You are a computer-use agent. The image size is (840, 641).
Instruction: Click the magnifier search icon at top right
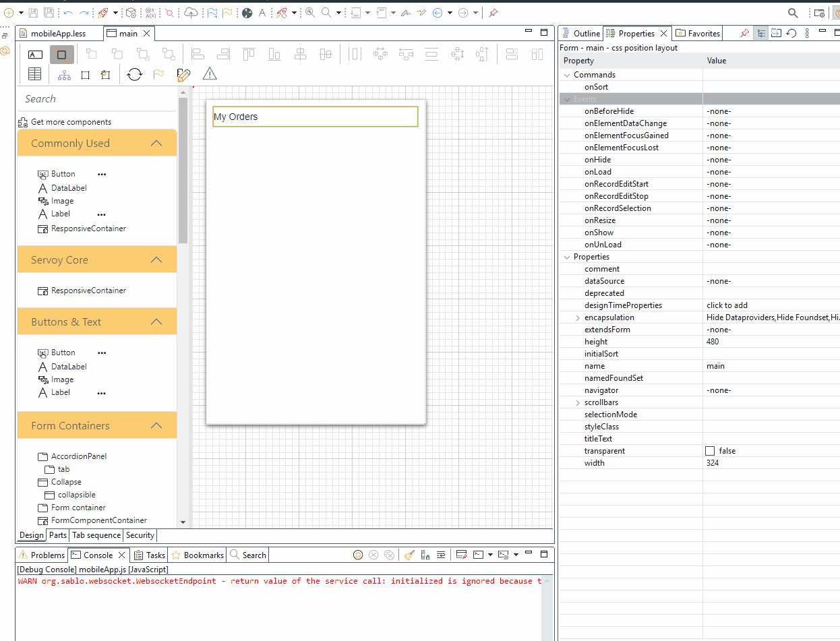793,13
